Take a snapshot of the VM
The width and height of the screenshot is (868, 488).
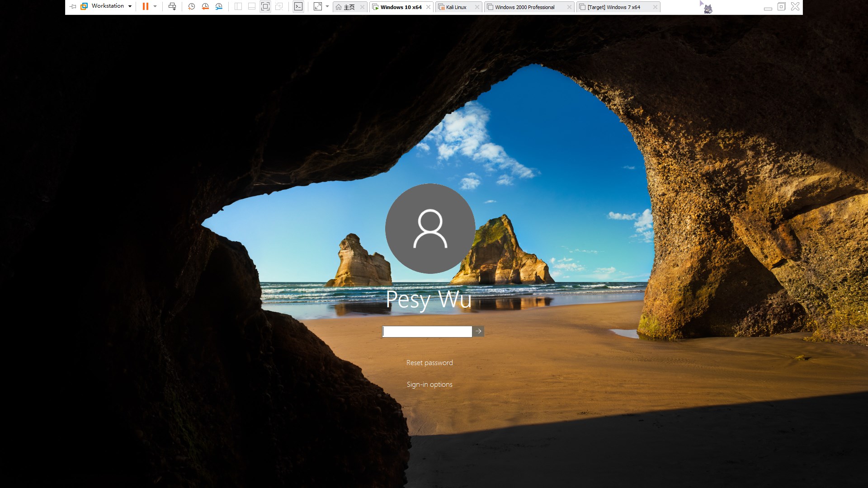click(192, 7)
